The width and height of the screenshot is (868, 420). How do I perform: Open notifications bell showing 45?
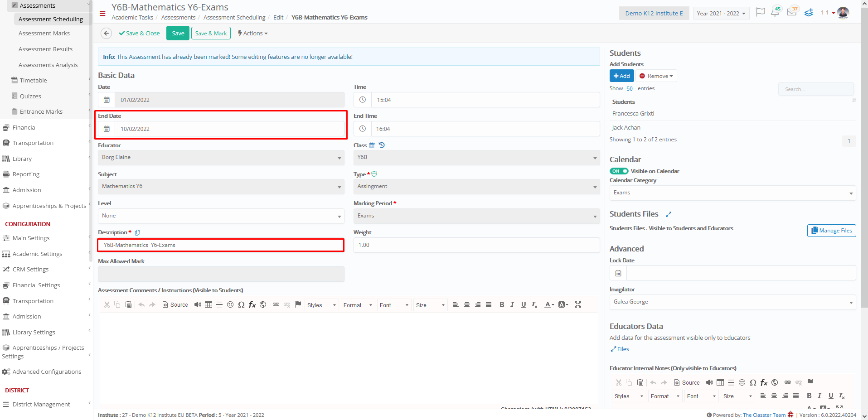[776, 12]
